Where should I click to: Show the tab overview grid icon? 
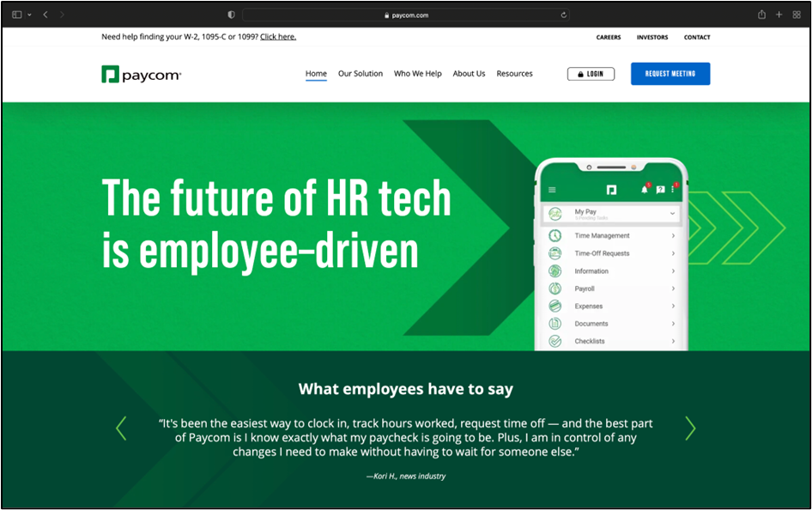tap(797, 15)
